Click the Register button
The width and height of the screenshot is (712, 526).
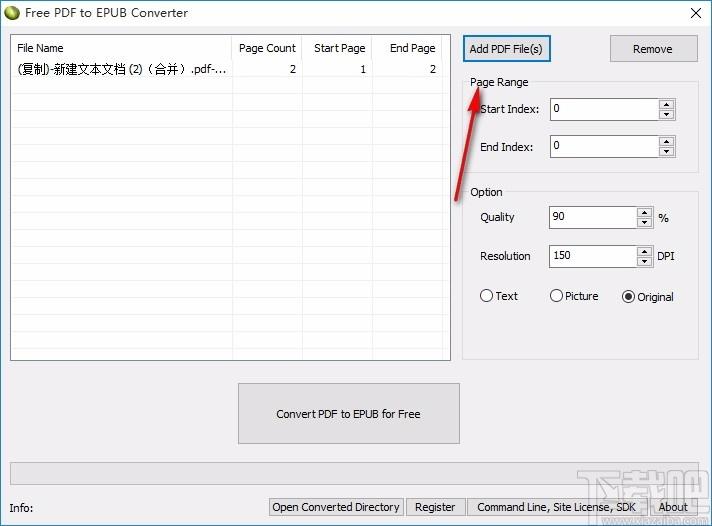[435, 507]
